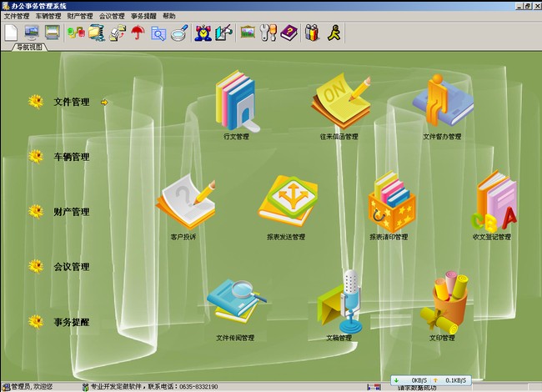Viewport: 542px width, 392px height.
Task: Select 车辆管理 in the navigation sidebar
Action: (72, 157)
